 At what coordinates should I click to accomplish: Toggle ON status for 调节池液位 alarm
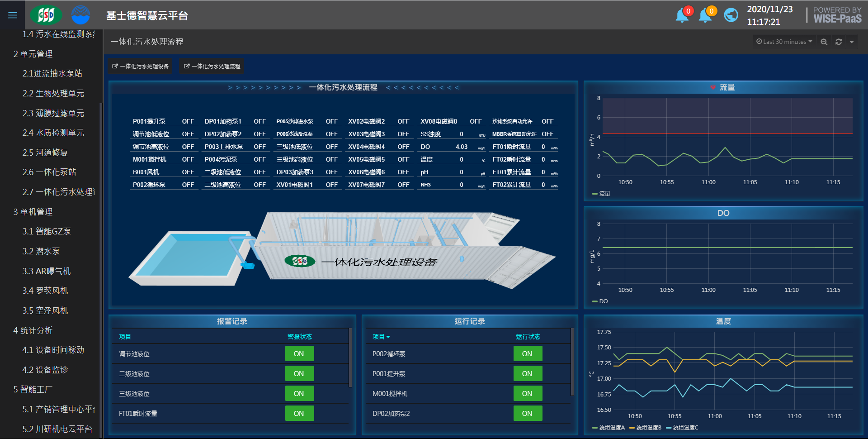tap(299, 354)
